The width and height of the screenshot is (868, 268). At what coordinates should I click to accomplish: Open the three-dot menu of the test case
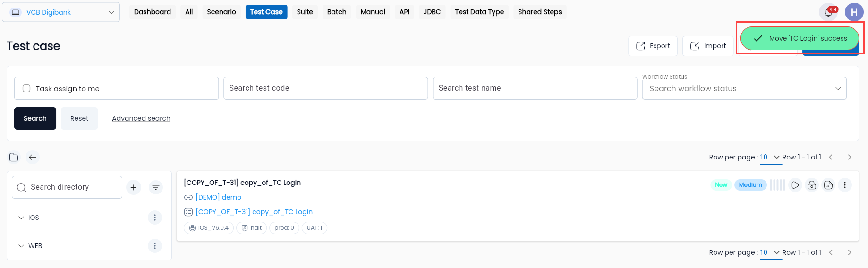(845, 185)
